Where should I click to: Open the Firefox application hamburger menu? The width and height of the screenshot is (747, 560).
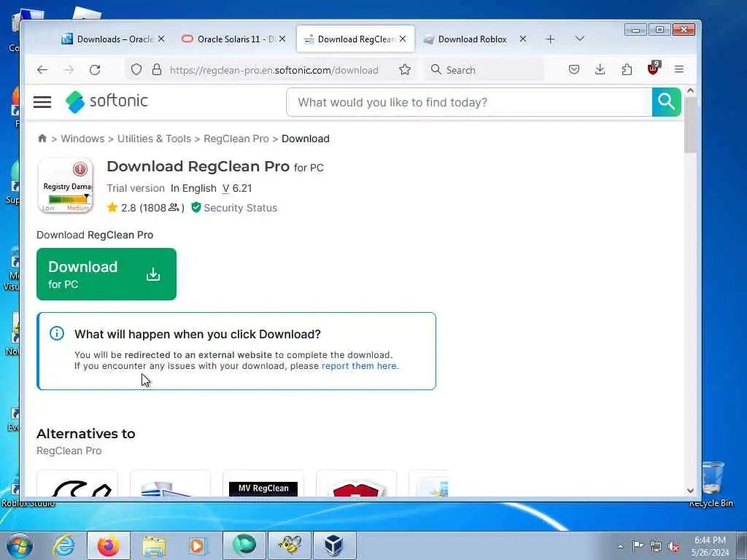(679, 69)
